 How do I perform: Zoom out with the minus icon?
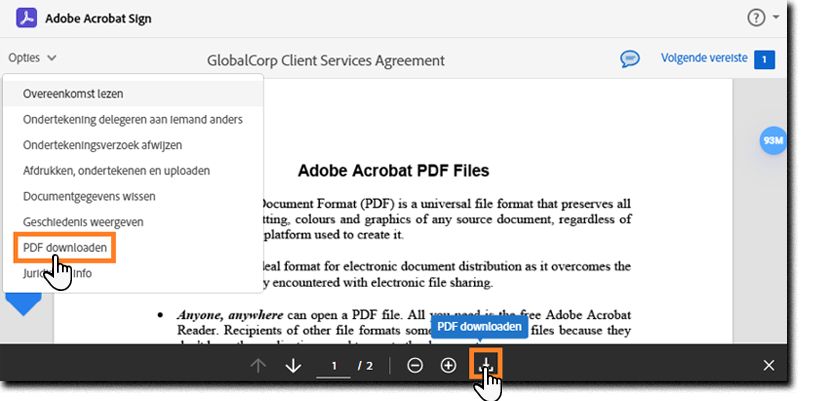pyautogui.click(x=415, y=366)
